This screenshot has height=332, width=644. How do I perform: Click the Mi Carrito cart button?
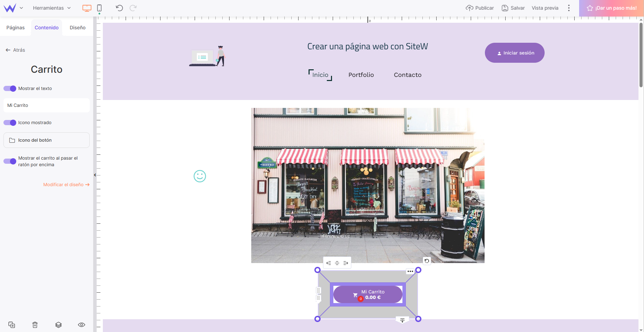coord(368,294)
